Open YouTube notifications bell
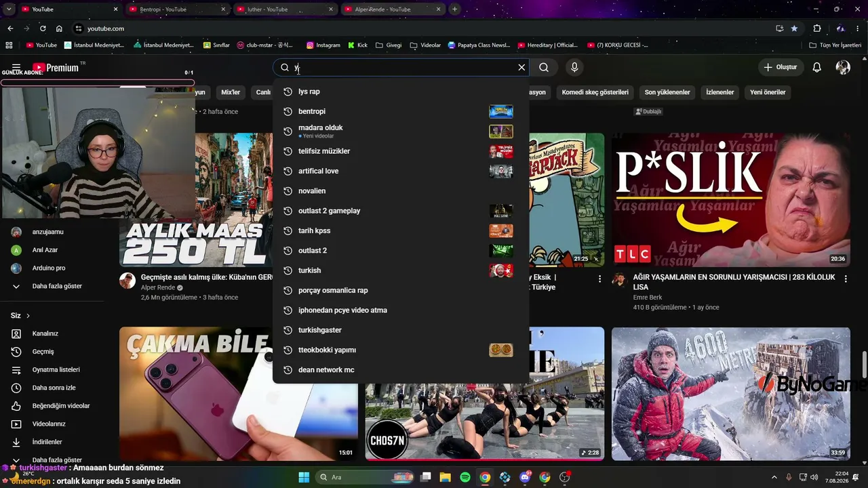The image size is (868, 488). (x=817, y=68)
